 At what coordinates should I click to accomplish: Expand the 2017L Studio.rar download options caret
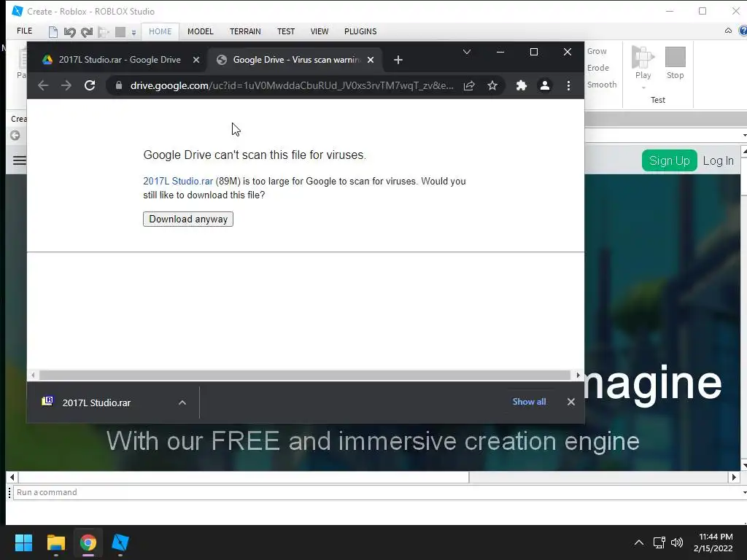tap(182, 402)
